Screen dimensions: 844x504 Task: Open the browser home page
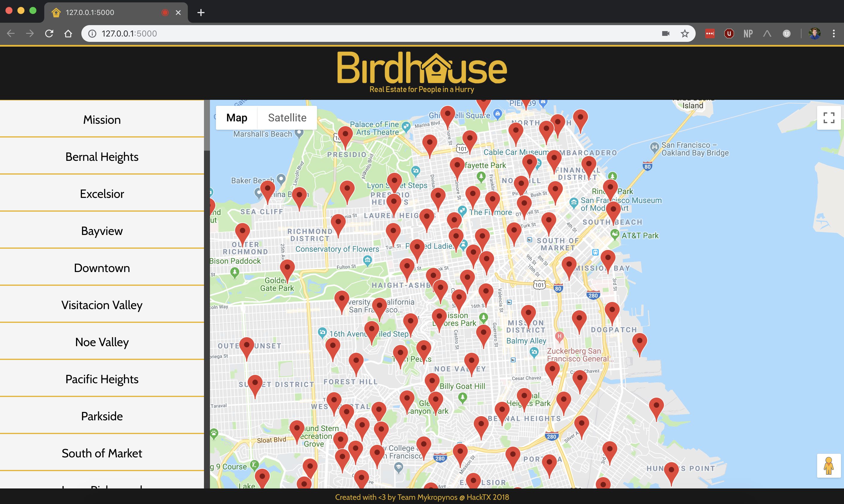(68, 33)
